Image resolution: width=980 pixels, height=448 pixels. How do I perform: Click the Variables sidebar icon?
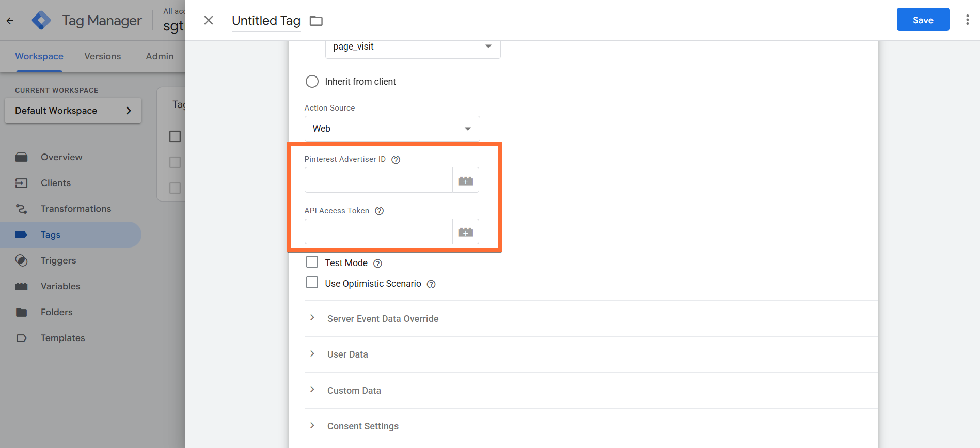coord(21,286)
